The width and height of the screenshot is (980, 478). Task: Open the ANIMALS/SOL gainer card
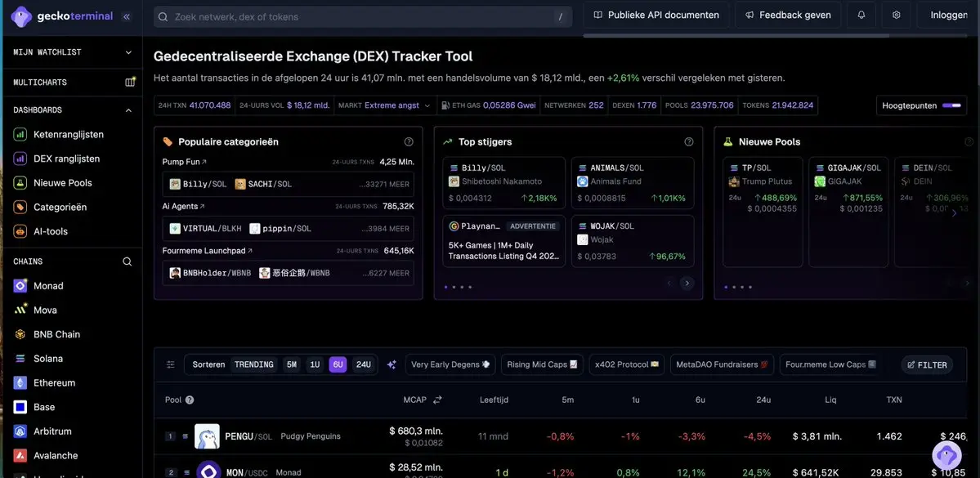point(633,183)
